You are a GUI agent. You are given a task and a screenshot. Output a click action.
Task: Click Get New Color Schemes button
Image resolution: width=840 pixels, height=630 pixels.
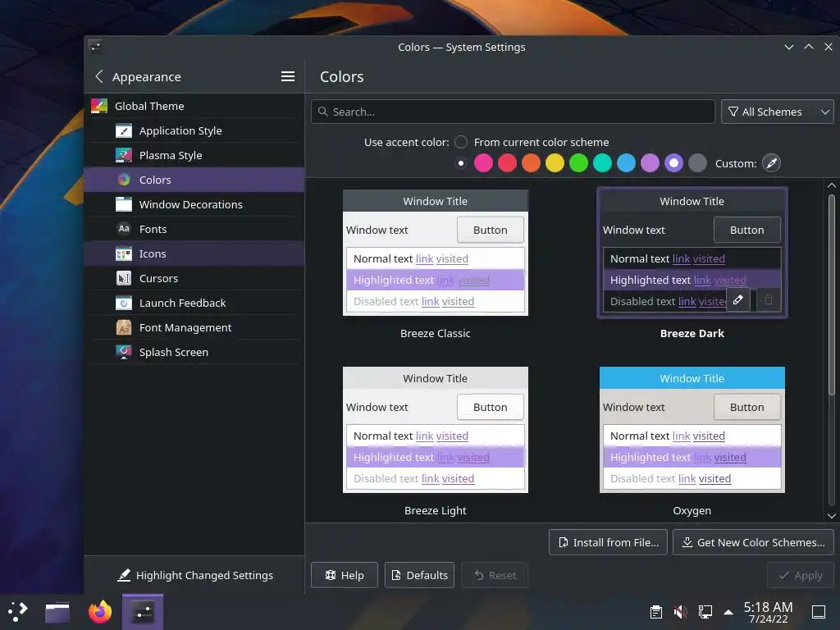coord(753,542)
